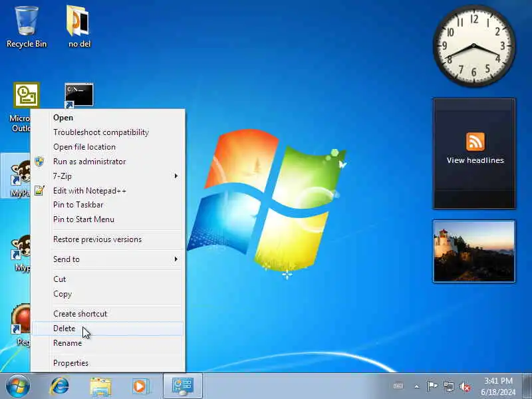Open Windows Explorer from taskbar
The height and width of the screenshot is (399, 532).
pos(100,387)
